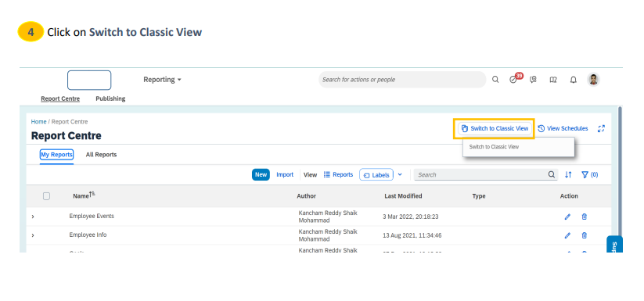This screenshot has height=301, width=644.
Task: Click the blue support tab at right edge
Action: (614, 245)
